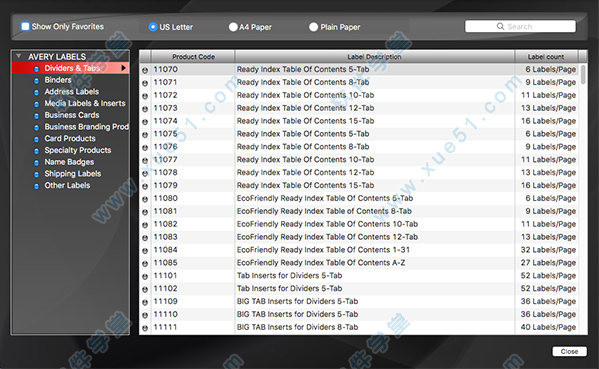The image size is (599, 369).
Task: Click favorite icon for product 11111
Action: pos(145,328)
